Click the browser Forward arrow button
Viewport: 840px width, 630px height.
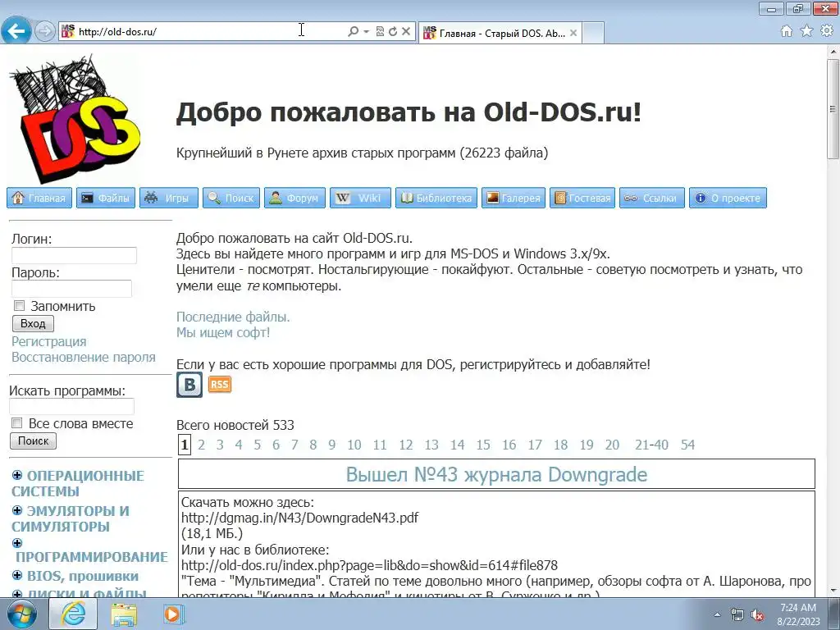click(45, 31)
